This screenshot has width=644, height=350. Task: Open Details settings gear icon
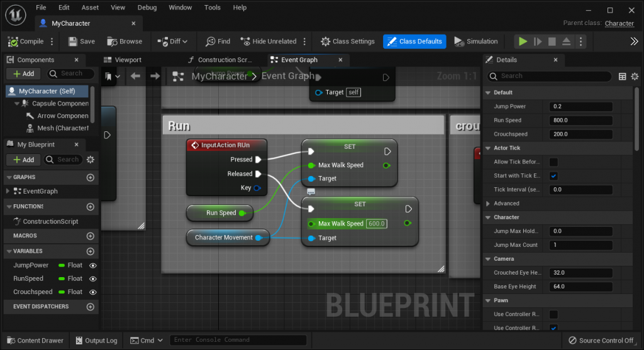click(x=635, y=76)
